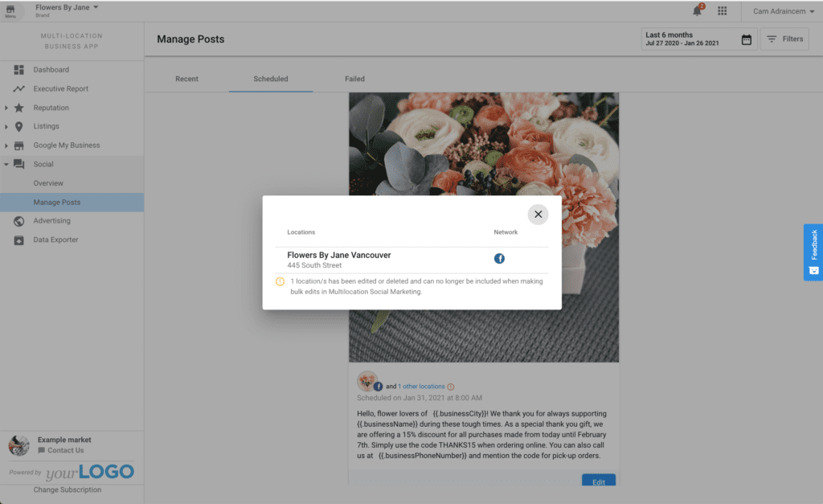Click the Dashboard icon in the sidebar

pyautogui.click(x=19, y=70)
